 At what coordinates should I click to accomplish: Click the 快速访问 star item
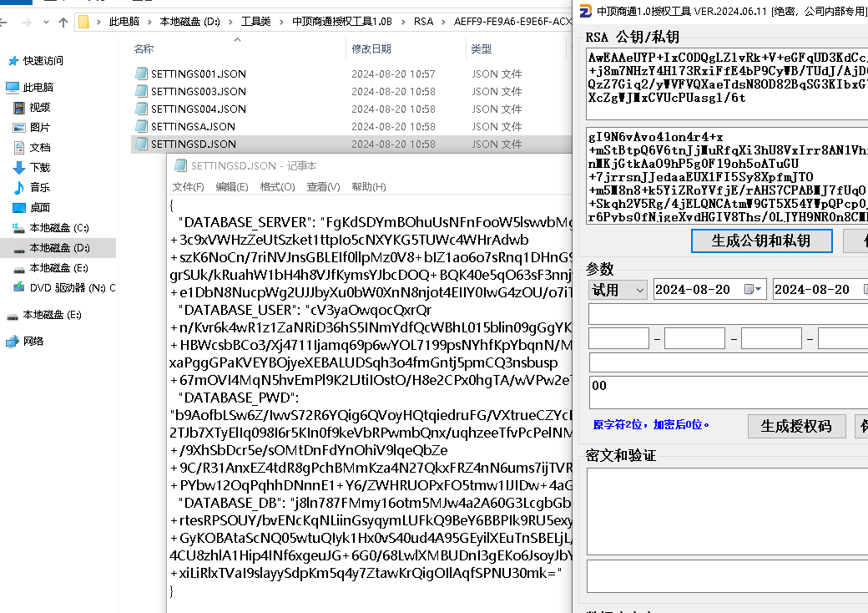pos(13,61)
